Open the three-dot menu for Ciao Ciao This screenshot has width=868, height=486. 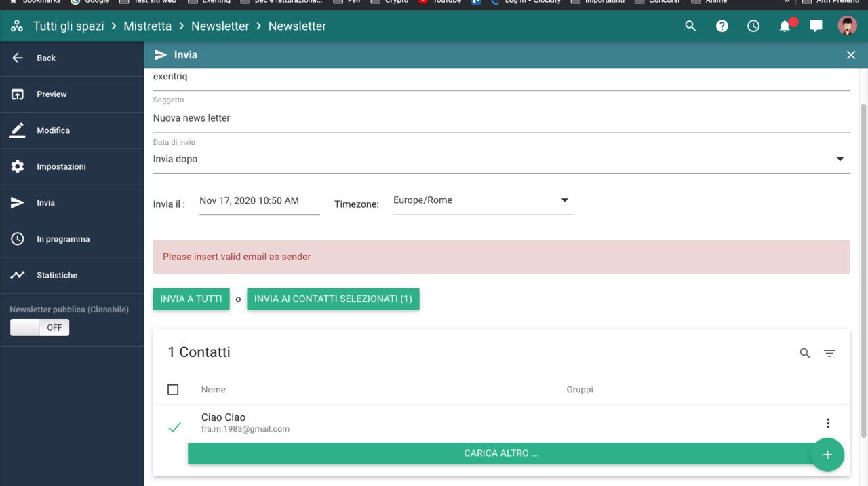coord(828,424)
